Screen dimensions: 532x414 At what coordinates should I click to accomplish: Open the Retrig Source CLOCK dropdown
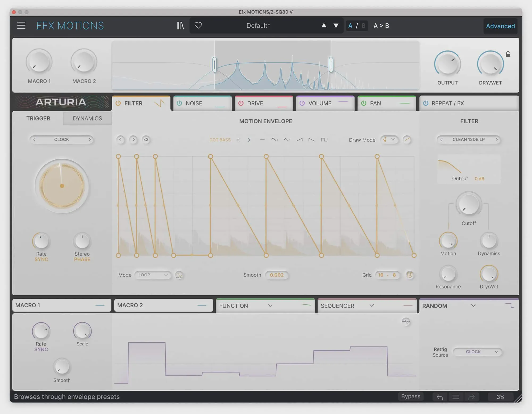pos(477,352)
